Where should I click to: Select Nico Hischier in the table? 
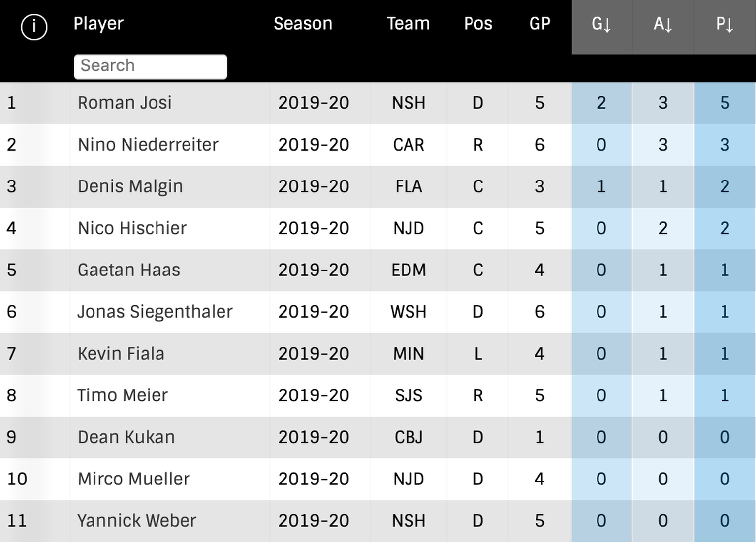(x=132, y=228)
